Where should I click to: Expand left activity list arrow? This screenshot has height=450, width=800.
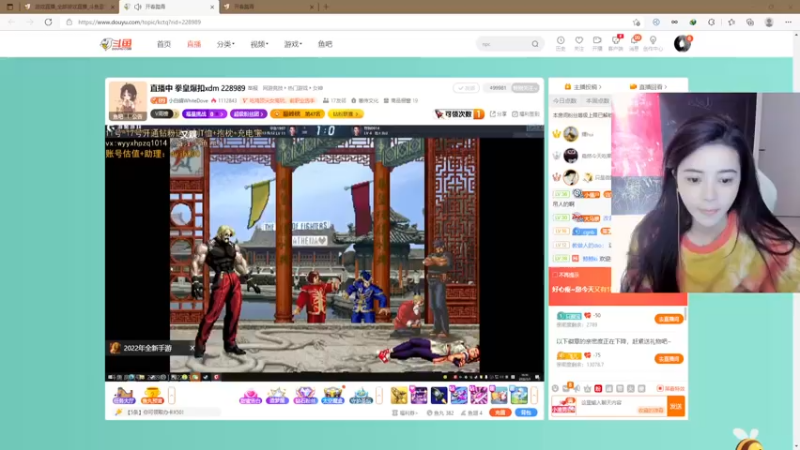[x=171, y=395]
